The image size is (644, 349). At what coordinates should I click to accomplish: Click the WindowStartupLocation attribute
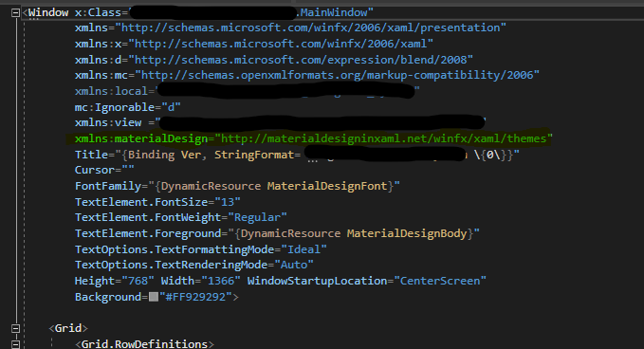point(317,281)
